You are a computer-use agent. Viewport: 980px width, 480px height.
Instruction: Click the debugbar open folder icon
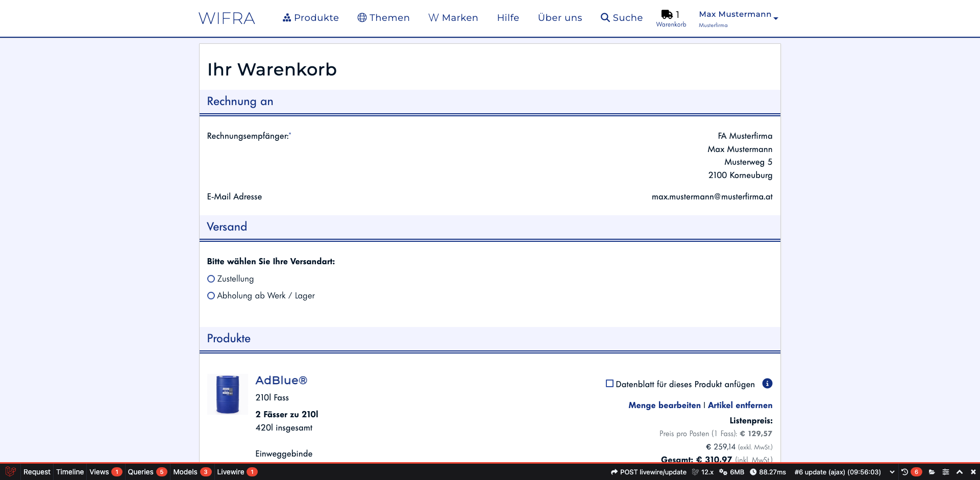click(x=932, y=472)
